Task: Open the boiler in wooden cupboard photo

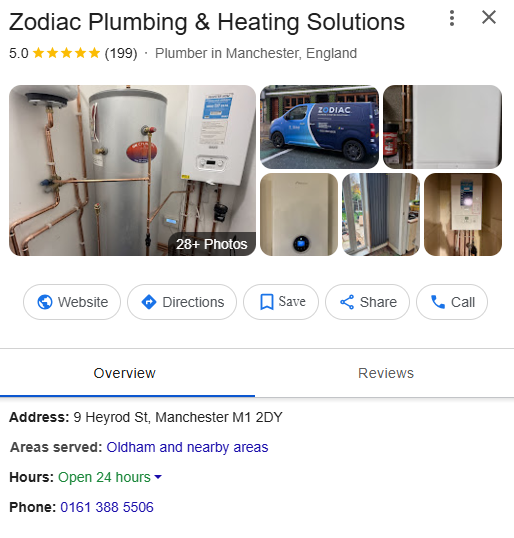Action: pyautogui.click(x=463, y=214)
